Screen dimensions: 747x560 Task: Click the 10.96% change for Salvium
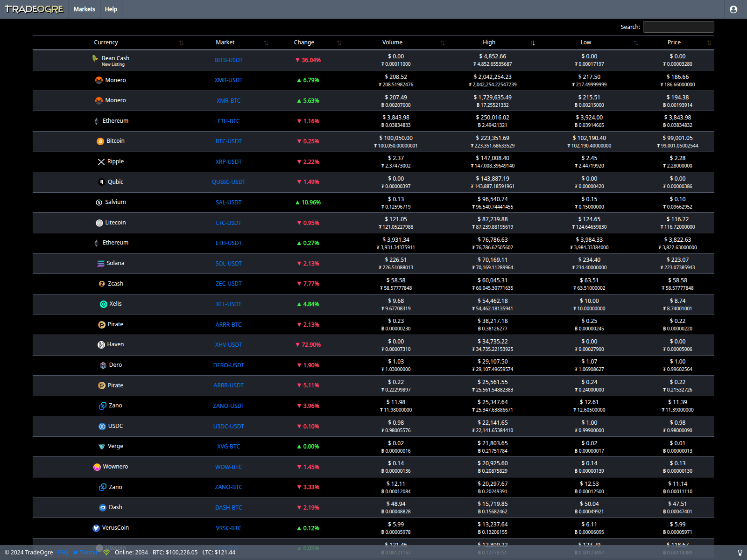308,203
